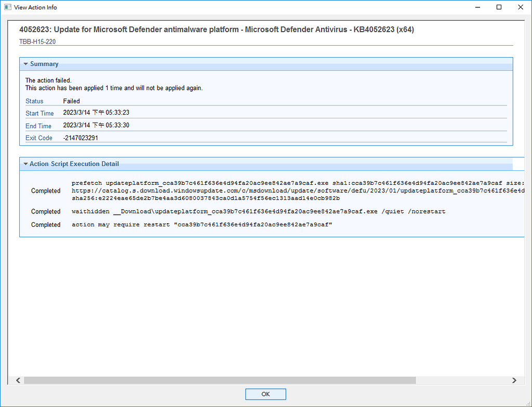This screenshot has width=532, height=407.
Task: Collapse the Action Script Execution Detail section
Action: 25,164
